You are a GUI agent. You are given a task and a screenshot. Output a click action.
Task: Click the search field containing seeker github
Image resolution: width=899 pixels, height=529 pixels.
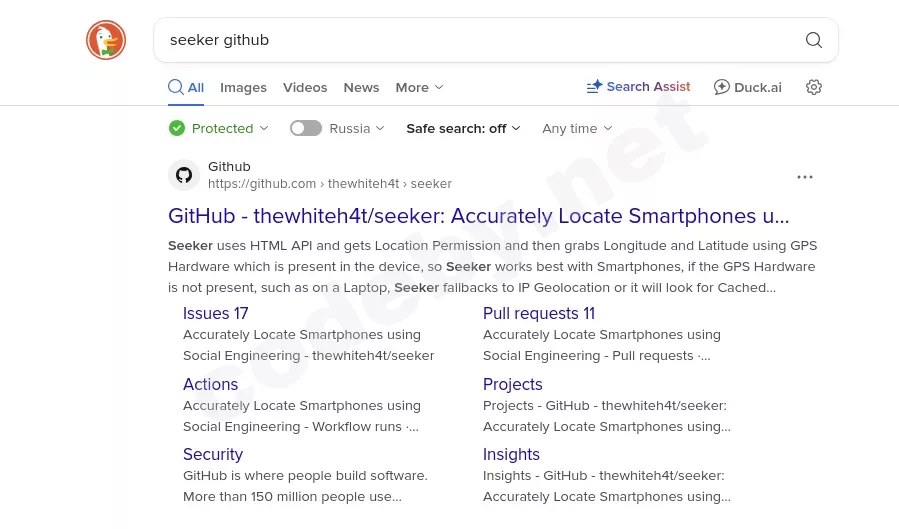(470, 40)
